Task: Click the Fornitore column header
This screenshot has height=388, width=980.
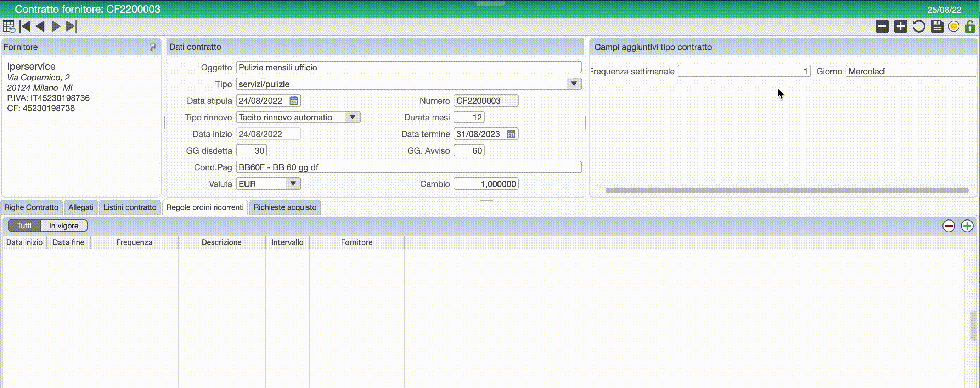Action: [x=356, y=242]
